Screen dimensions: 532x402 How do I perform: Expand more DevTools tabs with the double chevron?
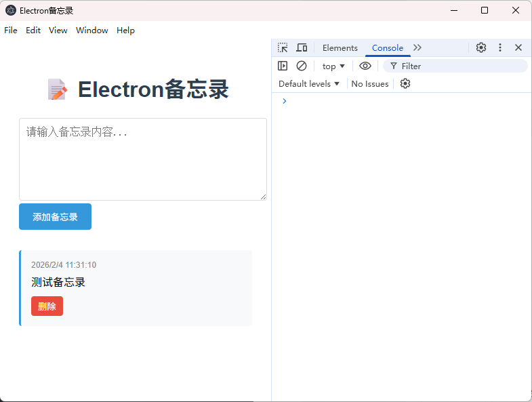[x=417, y=47]
